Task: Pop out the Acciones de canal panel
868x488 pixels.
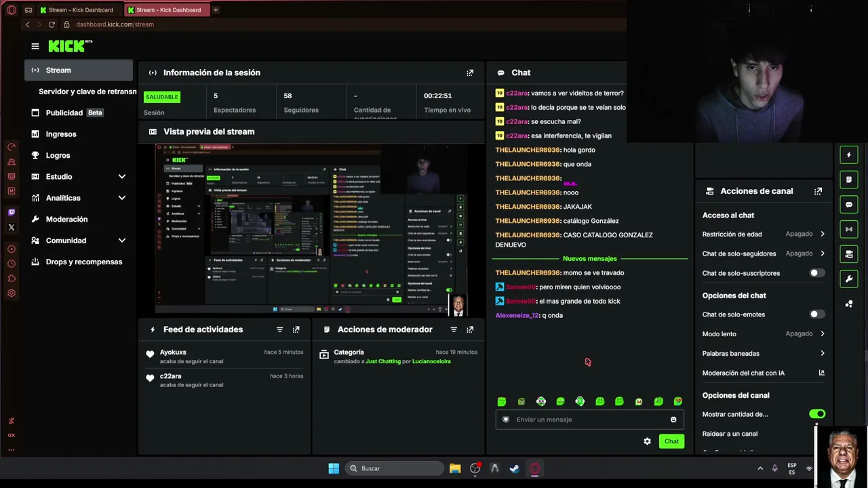Action: pos(818,191)
